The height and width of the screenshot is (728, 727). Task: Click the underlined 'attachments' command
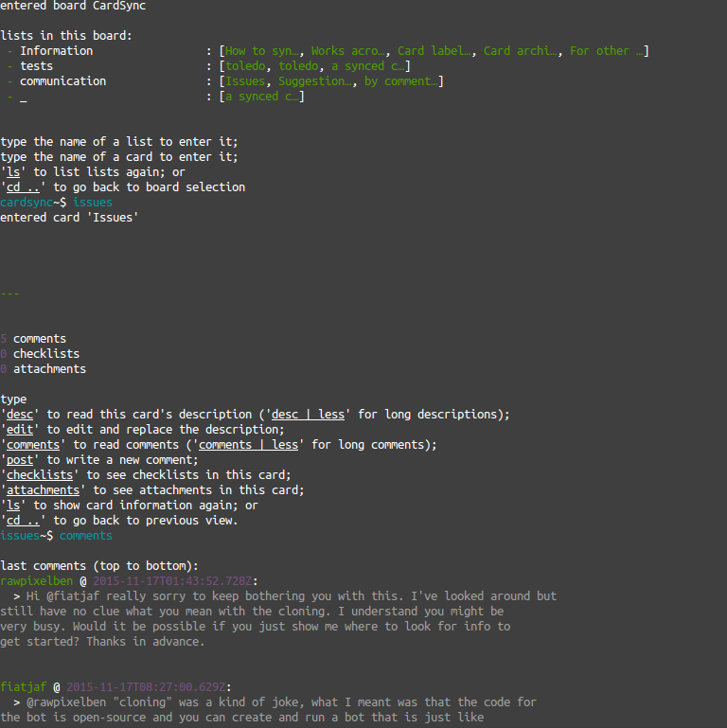[x=43, y=490]
